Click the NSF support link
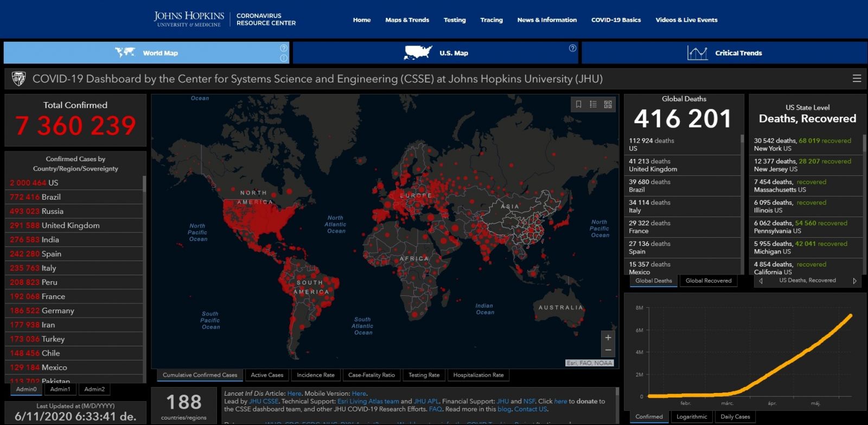868x425 pixels. pos(529,401)
